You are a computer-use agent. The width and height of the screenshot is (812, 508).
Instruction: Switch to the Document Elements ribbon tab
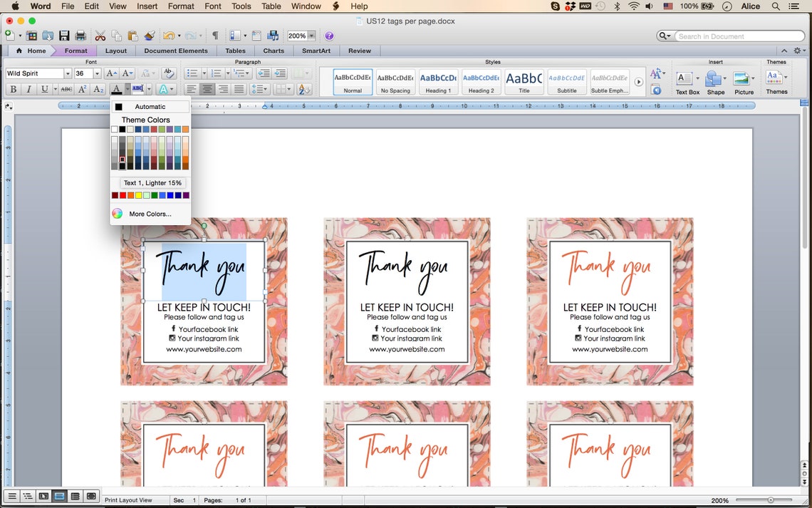point(176,51)
